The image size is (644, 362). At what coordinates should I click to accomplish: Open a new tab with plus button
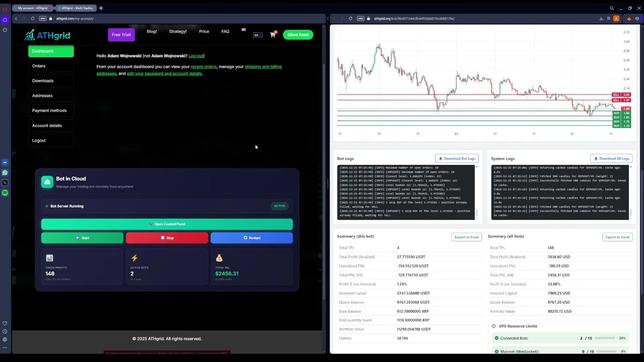[x=101, y=8]
